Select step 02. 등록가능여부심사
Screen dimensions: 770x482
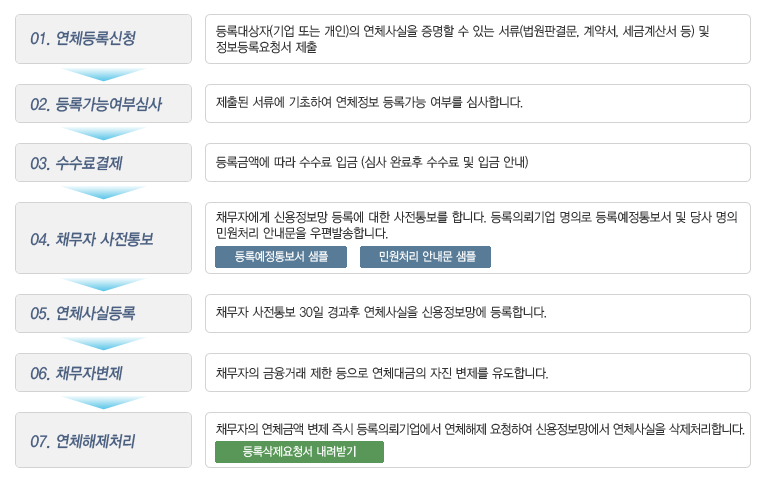104,104
